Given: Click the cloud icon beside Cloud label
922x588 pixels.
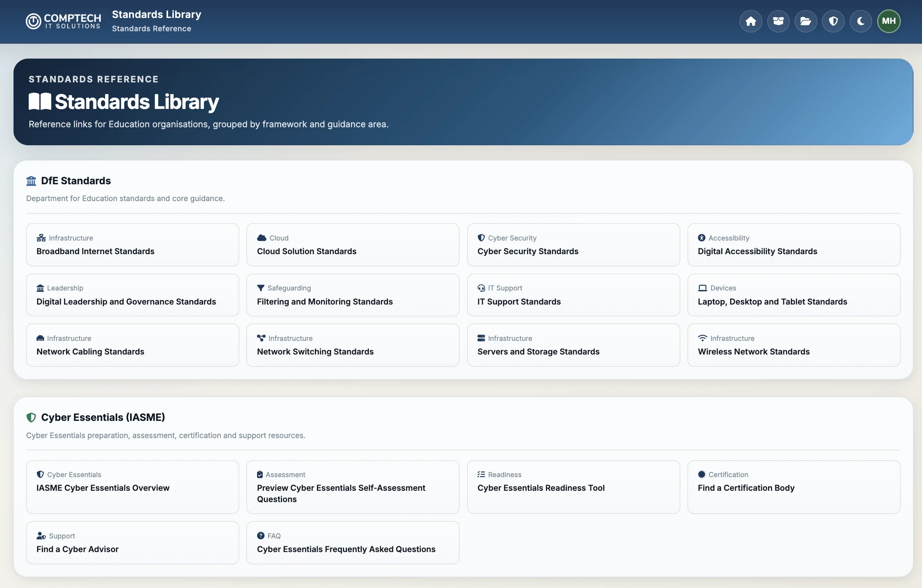Looking at the screenshot, I should click(261, 238).
